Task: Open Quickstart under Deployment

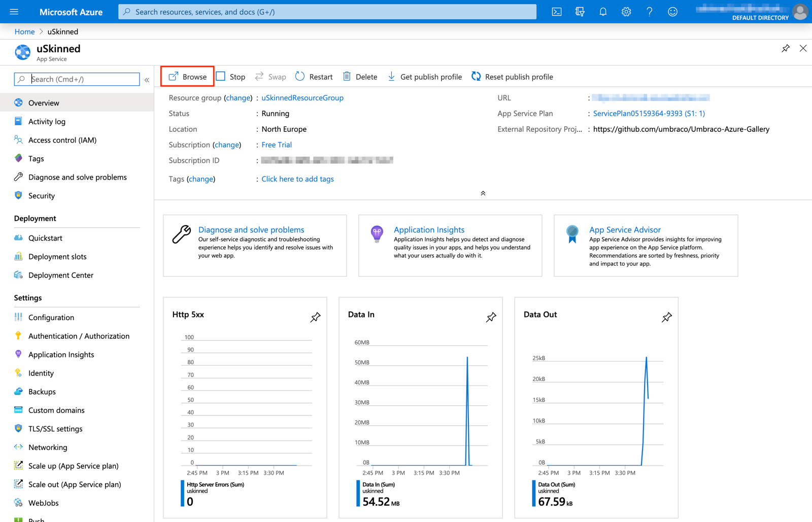Action: click(77, 238)
